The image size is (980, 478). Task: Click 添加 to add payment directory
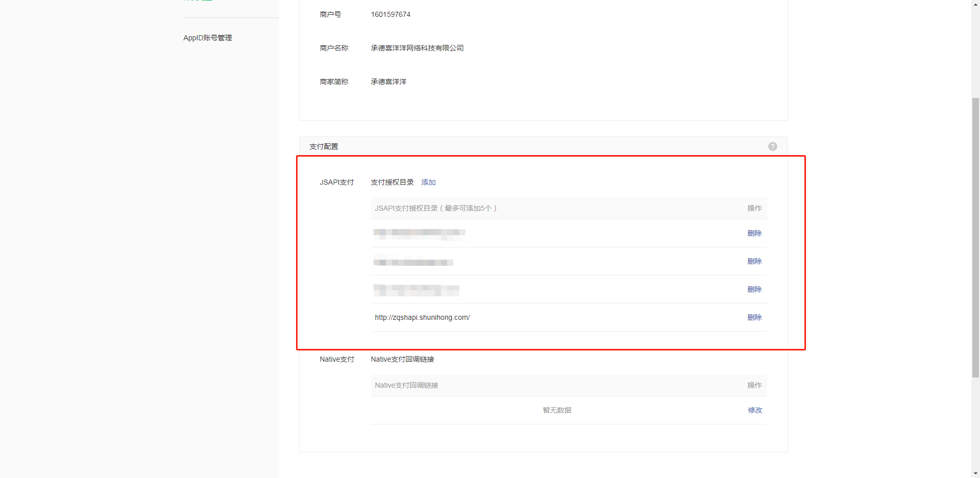tap(428, 182)
